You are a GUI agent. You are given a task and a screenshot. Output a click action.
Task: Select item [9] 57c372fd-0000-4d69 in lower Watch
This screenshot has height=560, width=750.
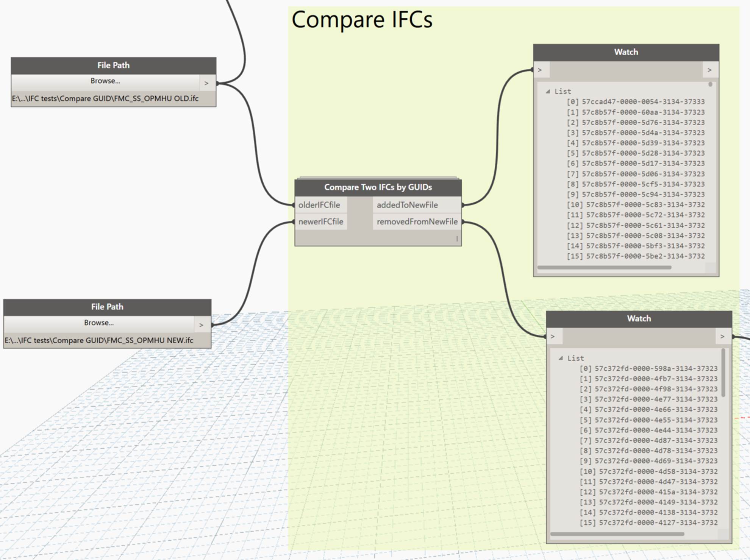(648, 461)
